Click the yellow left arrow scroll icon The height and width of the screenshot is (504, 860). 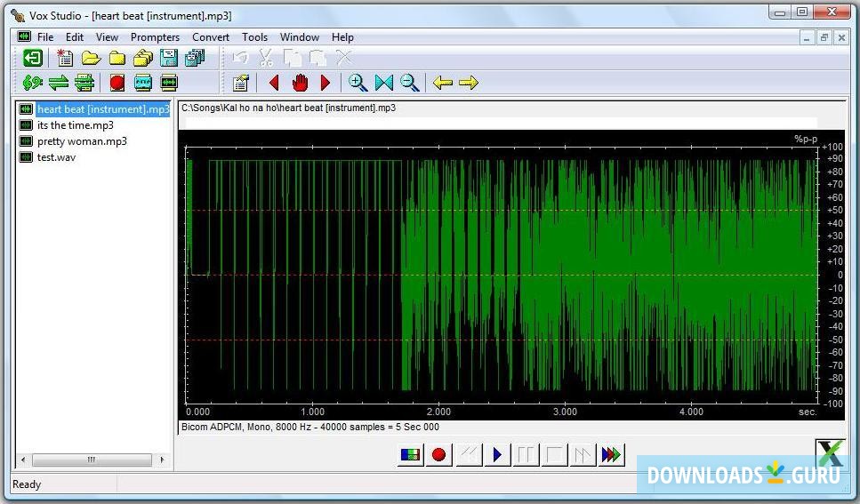point(443,83)
